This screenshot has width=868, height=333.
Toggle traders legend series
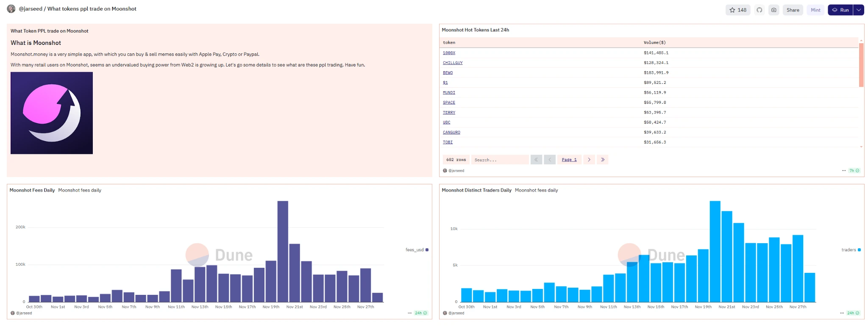tap(851, 250)
